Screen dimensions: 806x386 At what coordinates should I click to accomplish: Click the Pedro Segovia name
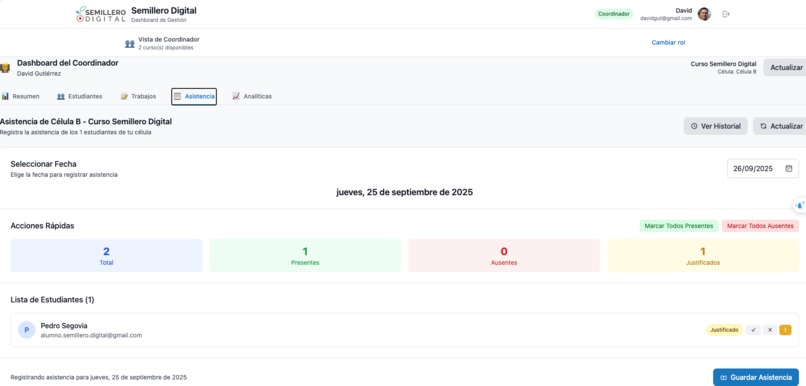pyautogui.click(x=64, y=326)
